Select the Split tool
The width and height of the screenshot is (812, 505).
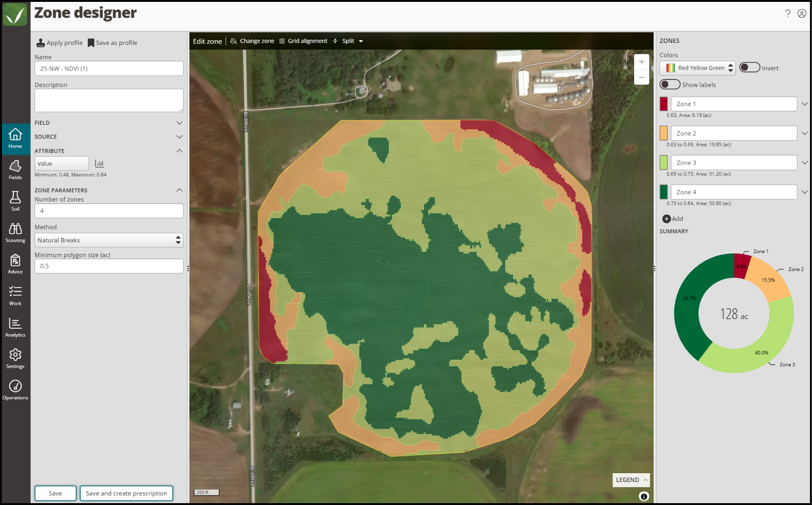point(343,41)
